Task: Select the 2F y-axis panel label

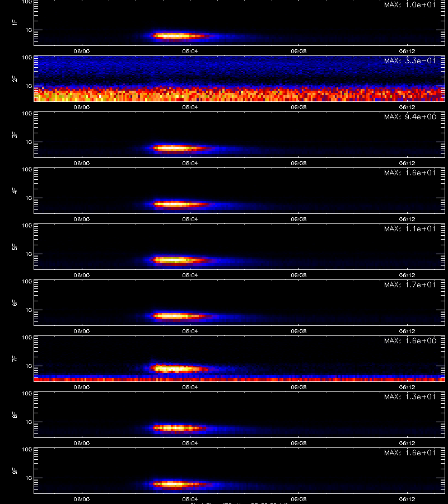Action: pos(15,79)
